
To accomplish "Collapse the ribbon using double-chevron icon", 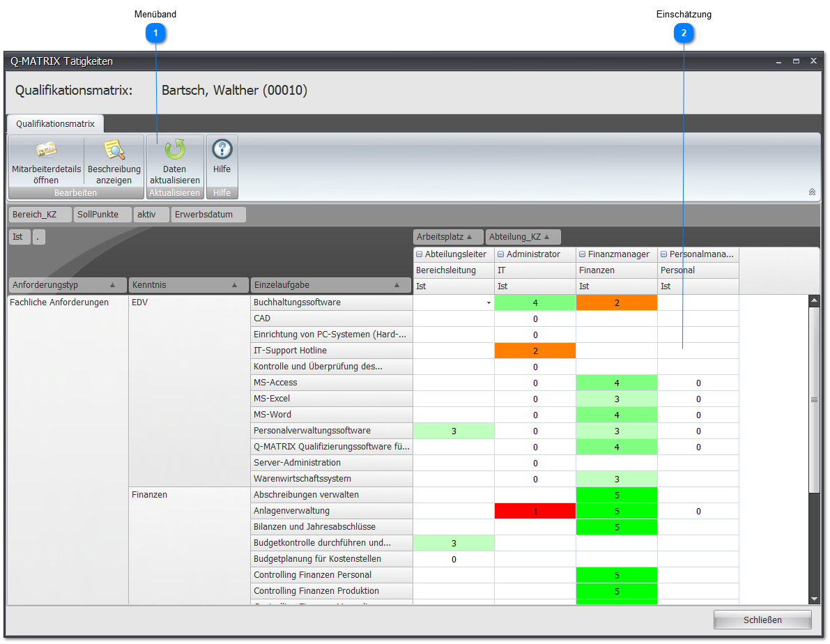I will click(x=812, y=192).
